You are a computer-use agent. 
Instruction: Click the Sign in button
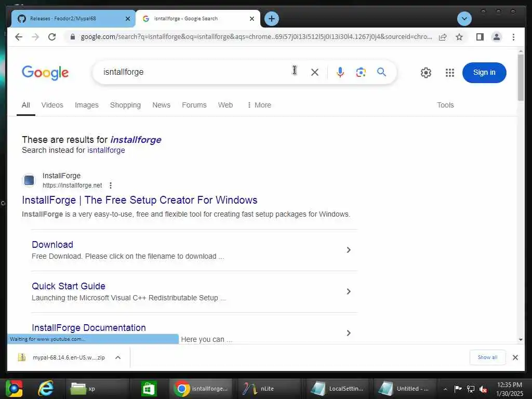(x=484, y=73)
